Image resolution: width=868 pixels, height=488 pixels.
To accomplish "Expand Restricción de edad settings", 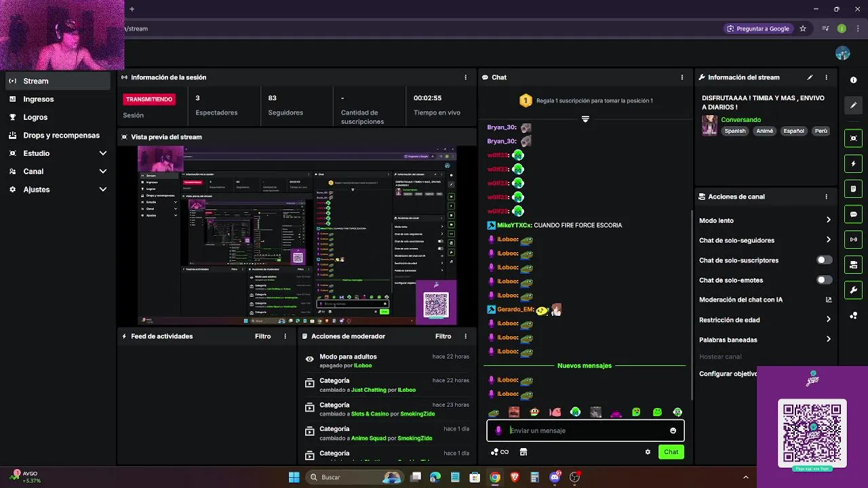I will click(828, 320).
